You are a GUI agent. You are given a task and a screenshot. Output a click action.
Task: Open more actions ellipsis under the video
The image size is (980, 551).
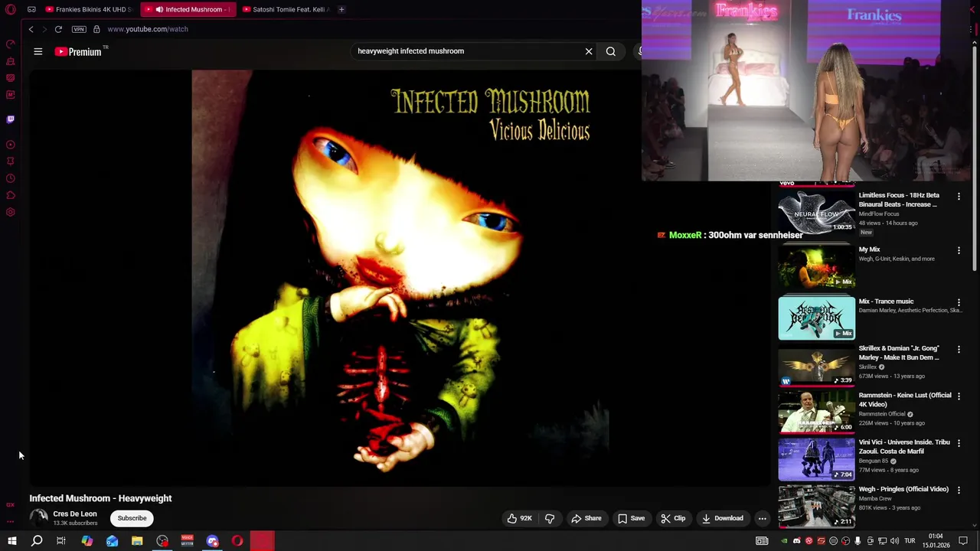(x=762, y=518)
